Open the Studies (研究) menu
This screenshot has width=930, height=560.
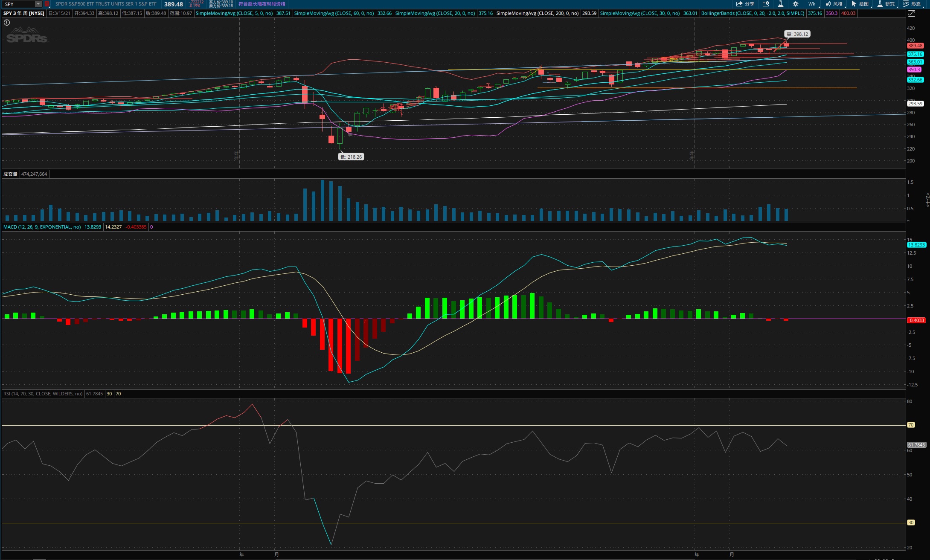[x=886, y=4]
